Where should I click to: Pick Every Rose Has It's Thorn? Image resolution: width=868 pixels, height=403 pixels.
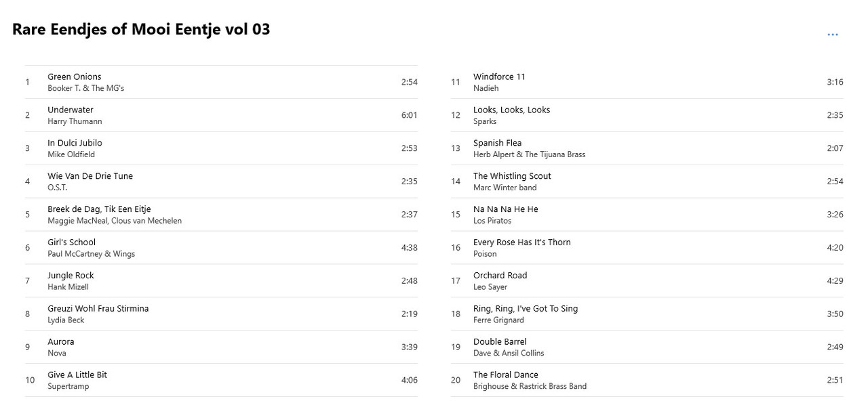coord(647,248)
